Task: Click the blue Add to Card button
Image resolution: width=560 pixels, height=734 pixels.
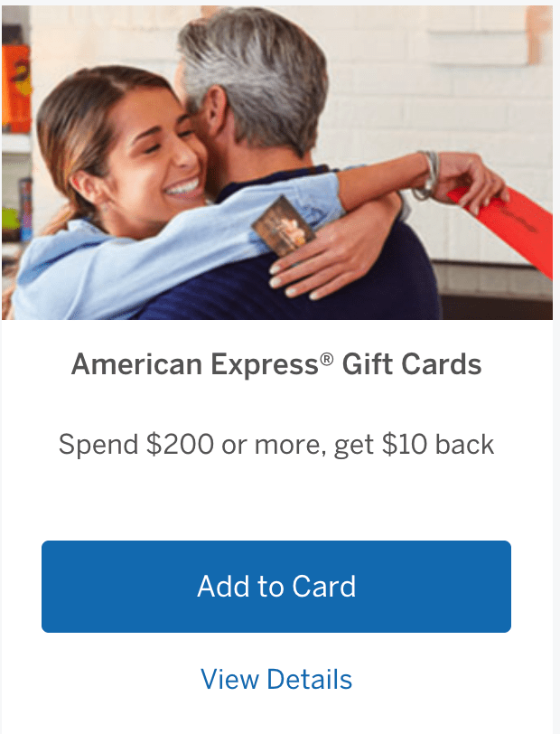Action: pyautogui.click(x=276, y=586)
